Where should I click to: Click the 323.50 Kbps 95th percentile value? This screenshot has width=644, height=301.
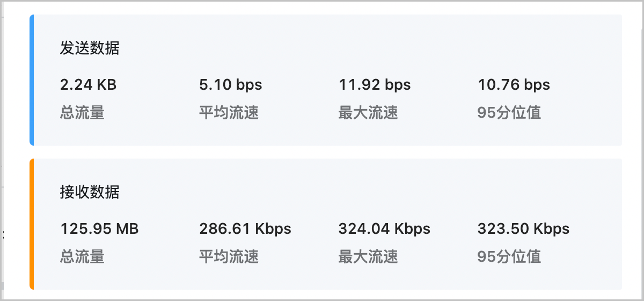tap(523, 228)
